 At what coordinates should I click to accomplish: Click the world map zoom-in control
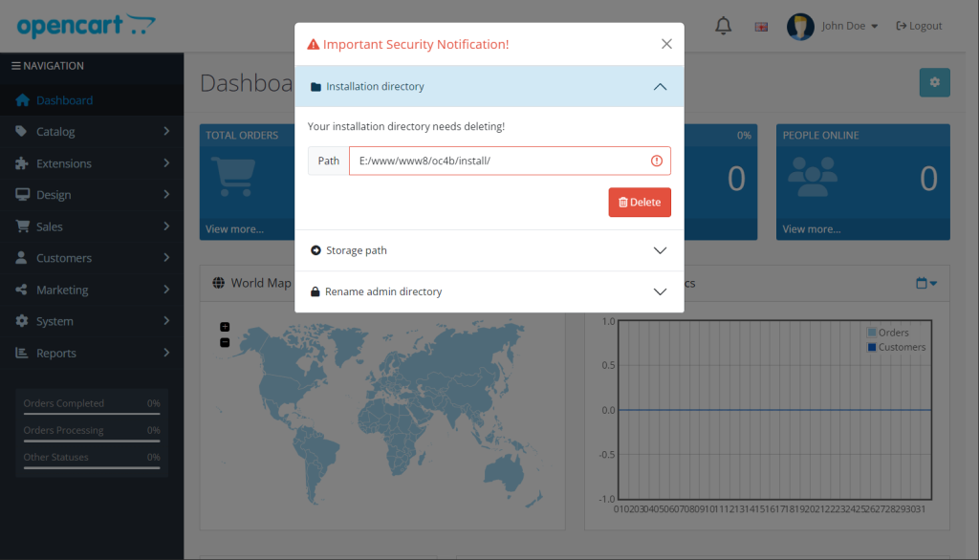pos(224,326)
